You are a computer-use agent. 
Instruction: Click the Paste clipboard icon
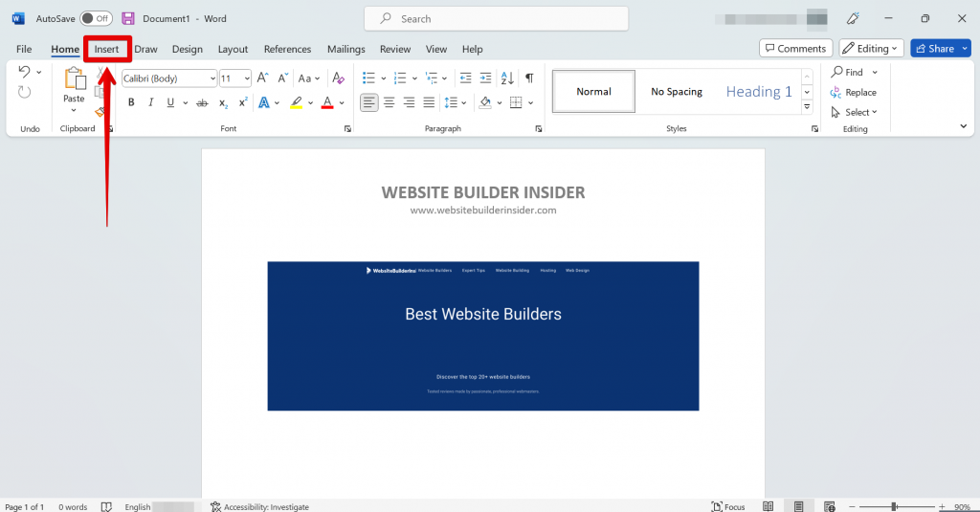[x=75, y=78]
